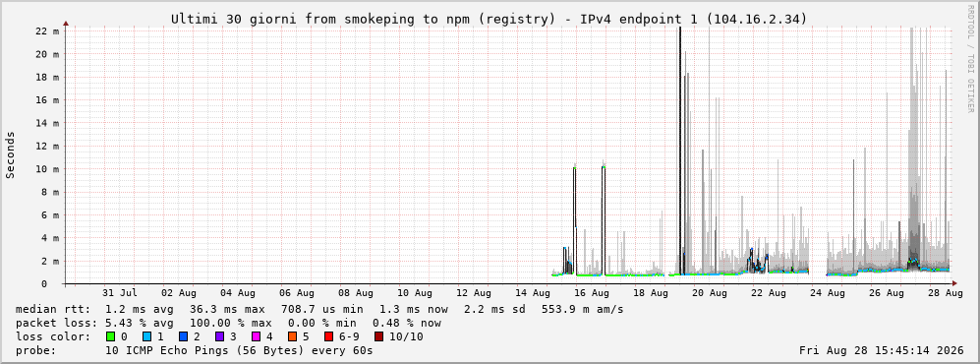The image size is (980, 364).
Task: Click the median rtt statistics line
Action: 319,310
